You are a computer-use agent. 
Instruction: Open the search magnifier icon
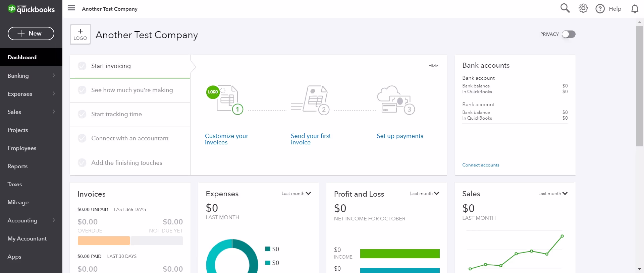coord(565,8)
